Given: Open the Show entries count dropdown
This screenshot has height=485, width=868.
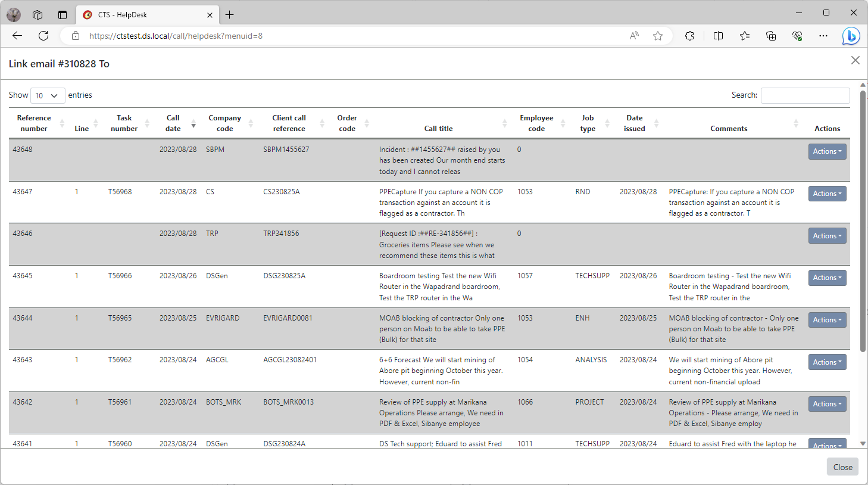Looking at the screenshot, I should point(48,95).
